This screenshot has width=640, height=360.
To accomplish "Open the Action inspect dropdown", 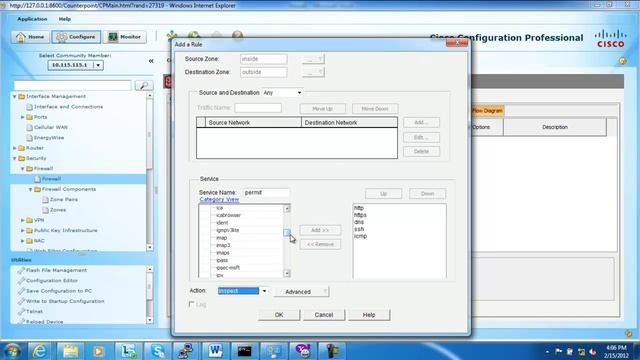I will tap(264, 291).
